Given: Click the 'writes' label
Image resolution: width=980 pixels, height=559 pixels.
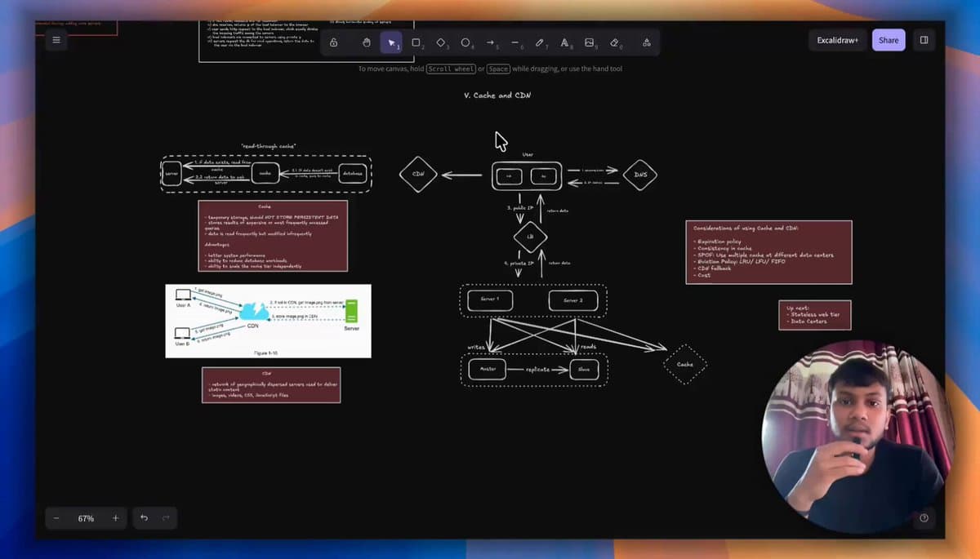Looking at the screenshot, I should pyautogui.click(x=476, y=347).
